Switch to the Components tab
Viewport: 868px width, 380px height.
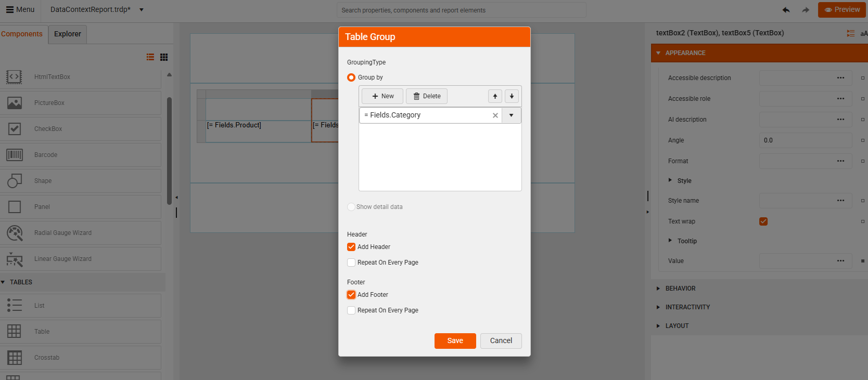pos(22,34)
